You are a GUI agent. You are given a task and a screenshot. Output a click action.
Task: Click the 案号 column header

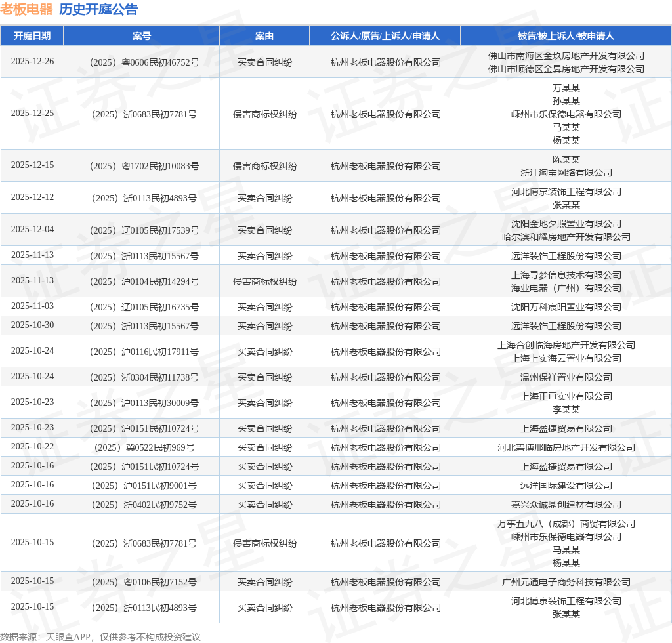[142, 36]
